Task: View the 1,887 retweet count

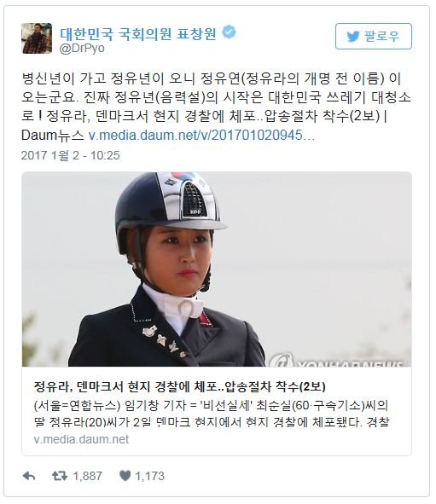Action: (x=88, y=476)
